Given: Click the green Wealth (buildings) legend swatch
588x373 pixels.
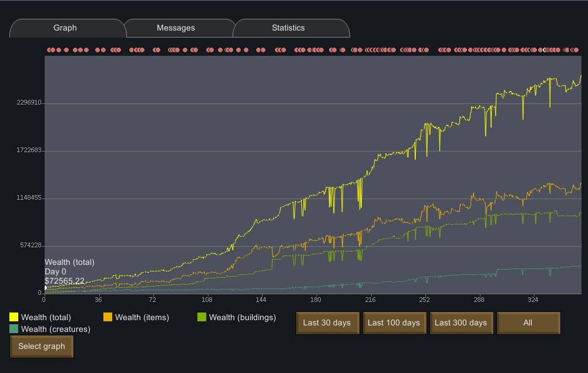Looking at the screenshot, I should point(201,317).
